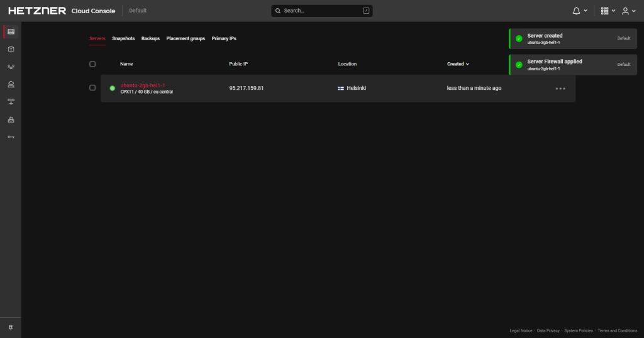The height and width of the screenshot is (338, 644).
Task: Switch to the Placement groups tab
Action: coord(186,38)
